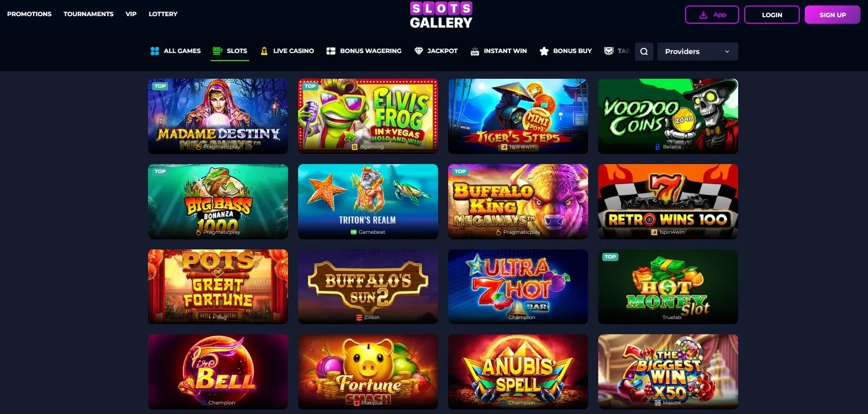Click the Providers chevron arrow
The width and height of the screenshot is (868, 414).
pyautogui.click(x=727, y=51)
